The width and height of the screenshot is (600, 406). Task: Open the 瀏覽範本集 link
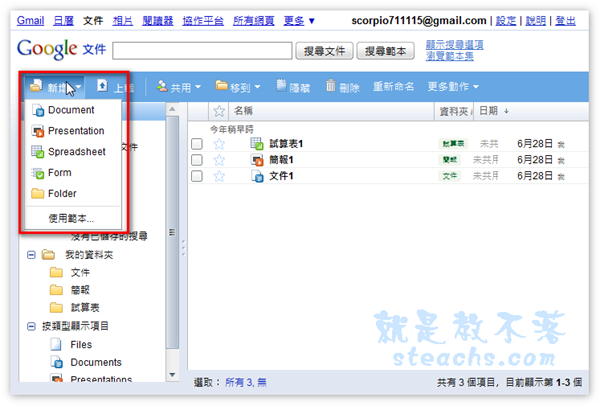[450, 56]
